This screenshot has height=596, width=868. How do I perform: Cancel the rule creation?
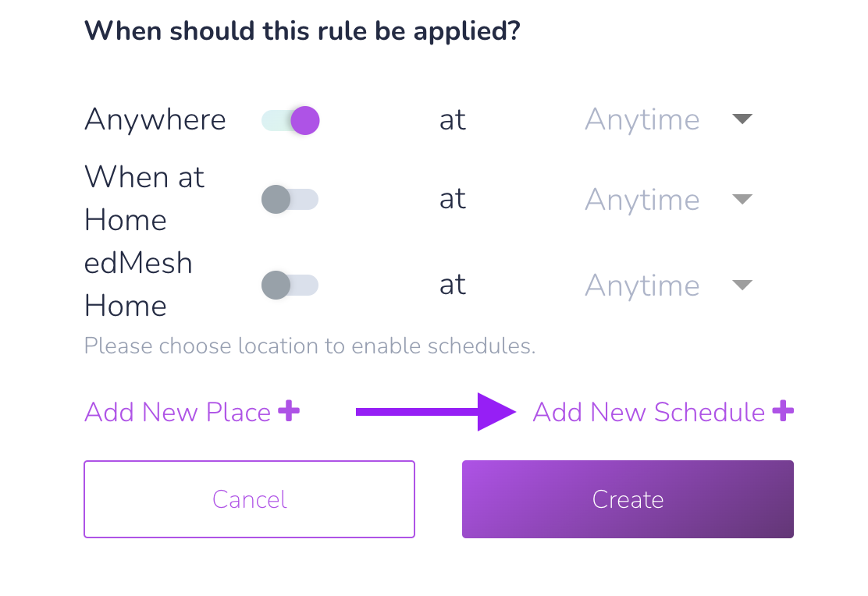coord(249,499)
